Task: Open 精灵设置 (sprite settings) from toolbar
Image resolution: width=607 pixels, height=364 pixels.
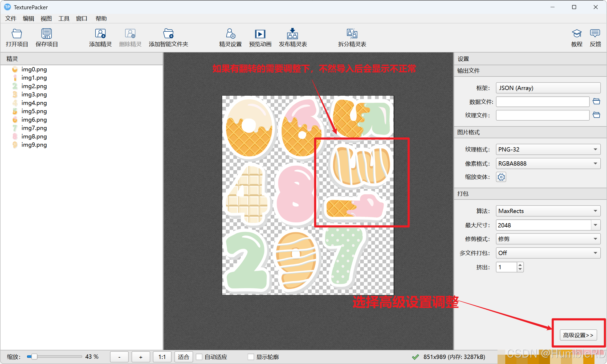Action: pos(230,34)
